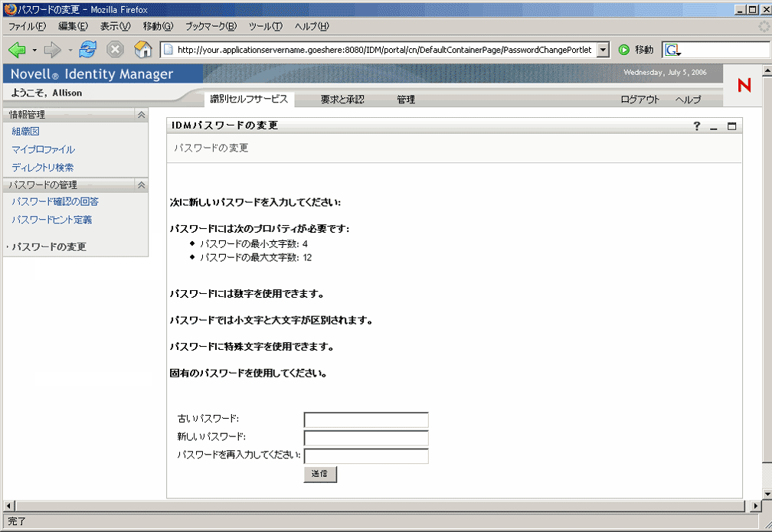Focus the 古いパスワード input field
Viewport: 772px width, 532px height.
pyautogui.click(x=366, y=419)
